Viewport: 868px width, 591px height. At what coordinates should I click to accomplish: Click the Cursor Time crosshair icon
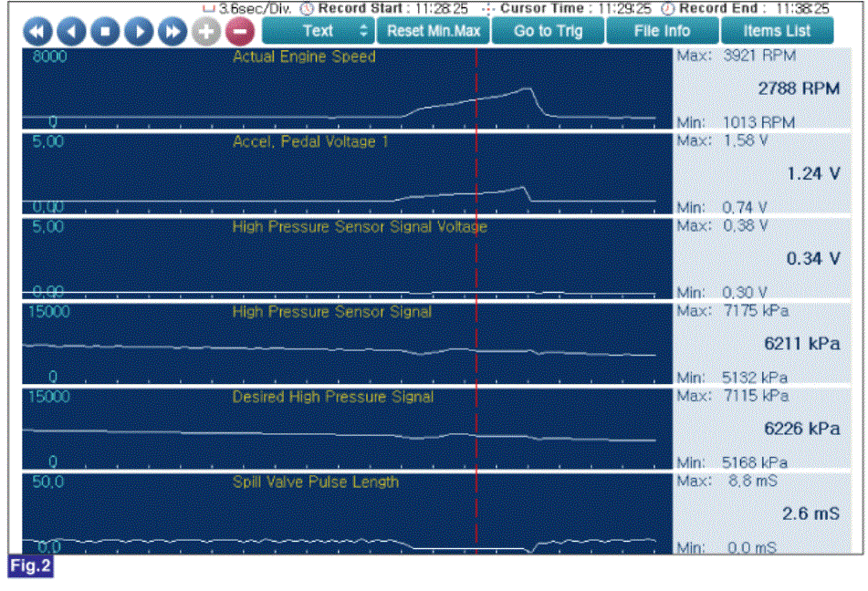point(488,9)
